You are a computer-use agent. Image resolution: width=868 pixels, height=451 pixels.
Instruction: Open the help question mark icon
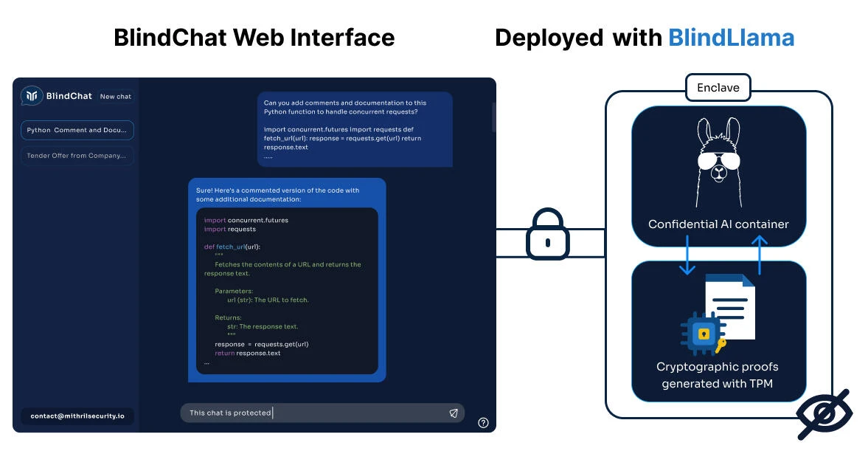click(x=483, y=423)
